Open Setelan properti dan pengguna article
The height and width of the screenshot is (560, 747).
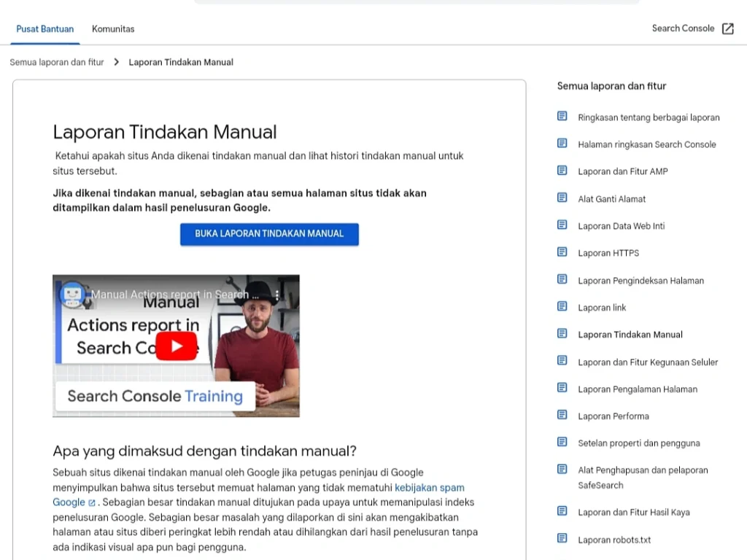639,443
